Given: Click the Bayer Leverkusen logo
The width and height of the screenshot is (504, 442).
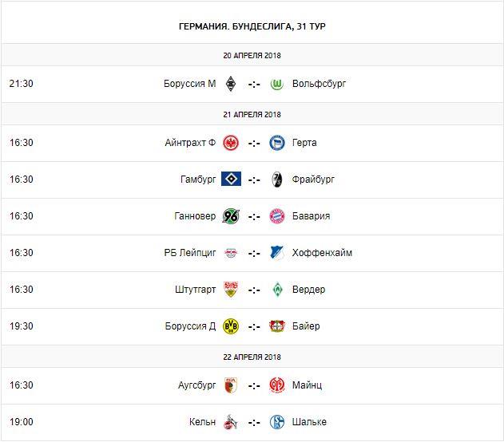Looking at the screenshot, I should (277, 326).
